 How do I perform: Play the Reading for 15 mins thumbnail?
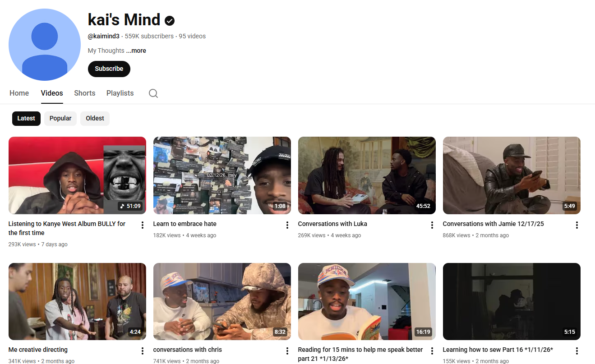point(367,301)
